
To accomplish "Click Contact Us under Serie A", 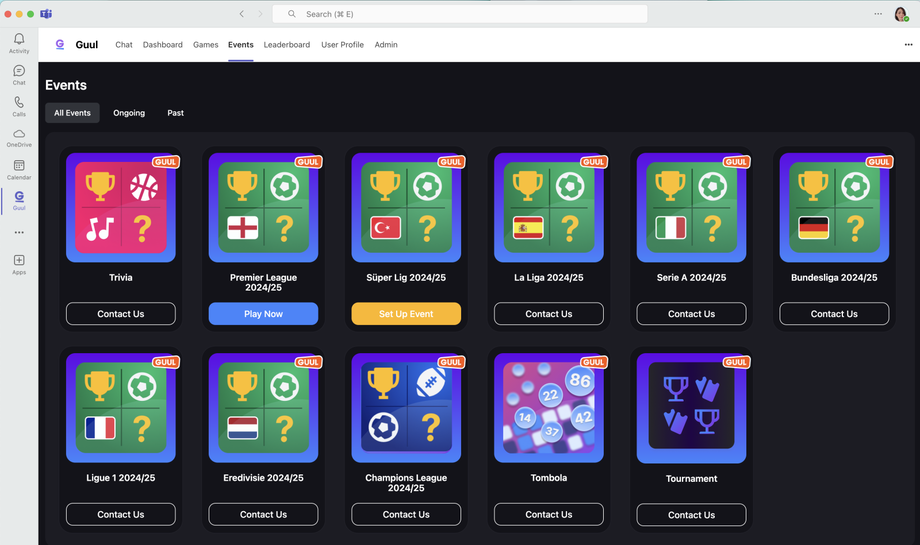I will pyautogui.click(x=691, y=314).
